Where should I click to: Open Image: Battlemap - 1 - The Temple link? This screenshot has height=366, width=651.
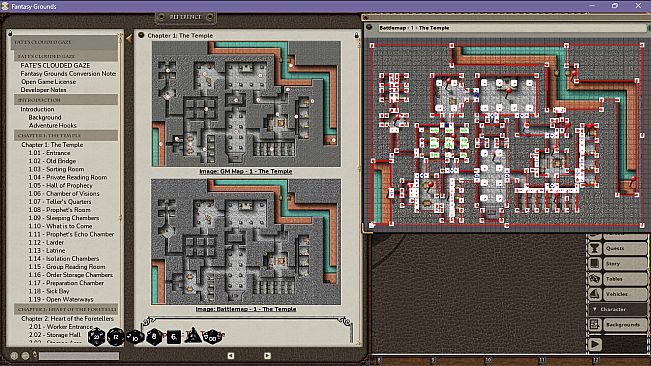246,309
